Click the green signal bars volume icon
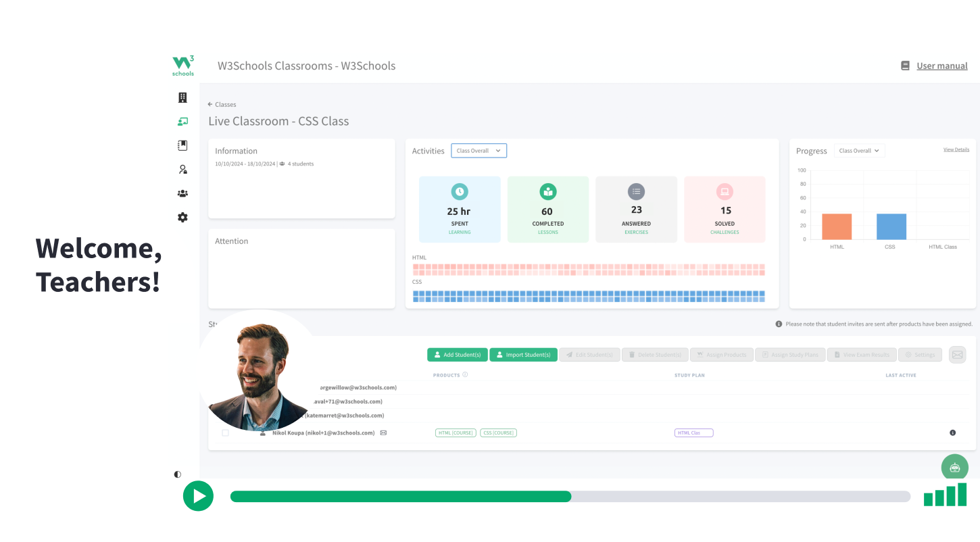The width and height of the screenshot is (980, 542). tap(945, 495)
